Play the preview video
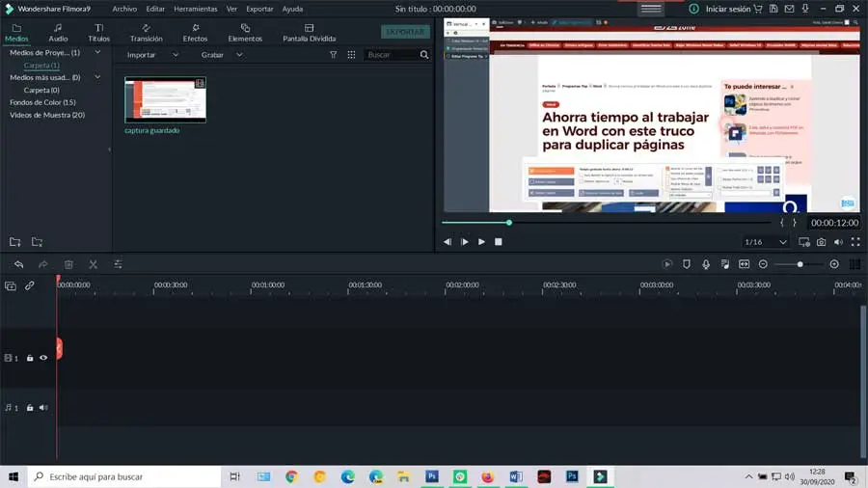 coord(481,242)
